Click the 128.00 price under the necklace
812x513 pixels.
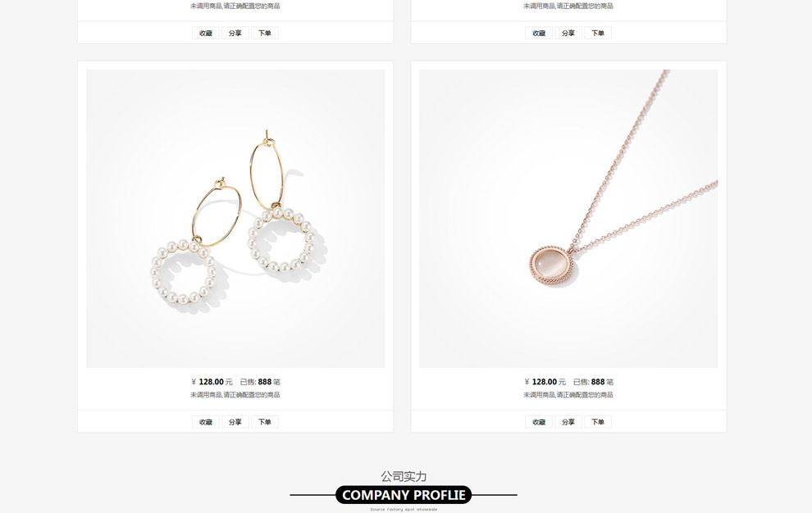click(545, 382)
